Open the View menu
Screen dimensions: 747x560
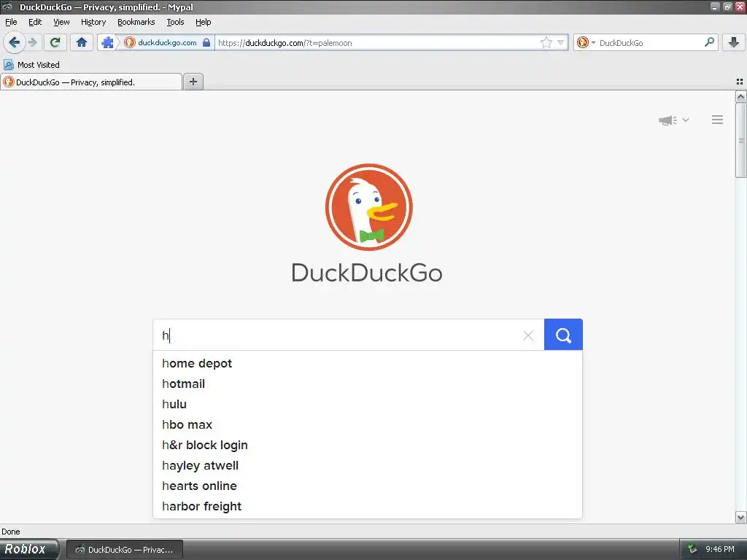click(x=61, y=22)
